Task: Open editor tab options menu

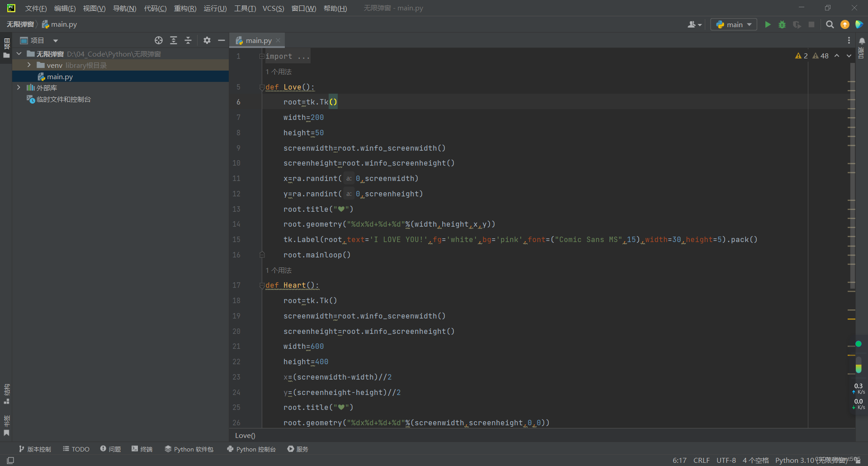Action: (849, 40)
